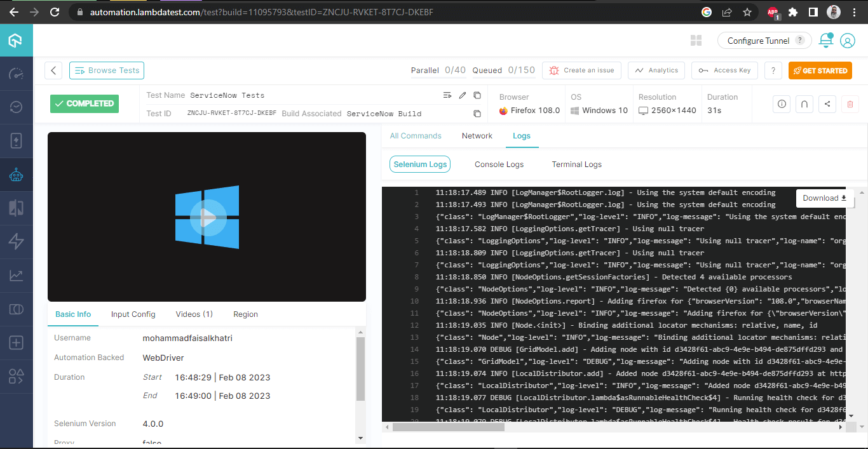Image resolution: width=868 pixels, height=449 pixels.
Task: Open the Console Logs tab
Action: click(x=499, y=164)
